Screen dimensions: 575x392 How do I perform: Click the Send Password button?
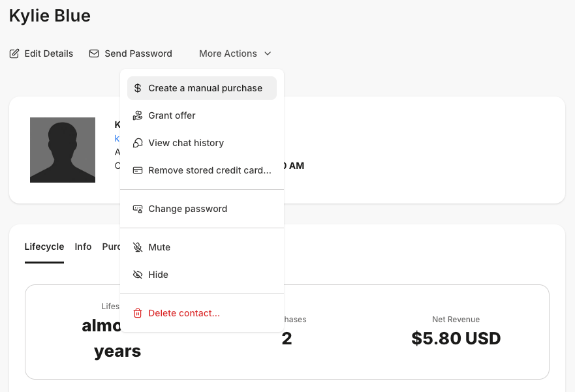tap(131, 53)
